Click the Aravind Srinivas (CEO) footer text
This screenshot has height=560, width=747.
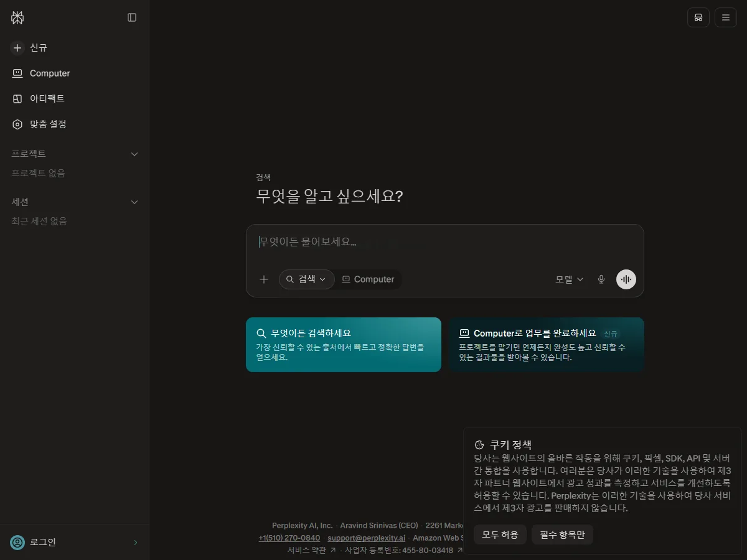pos(379,526)
